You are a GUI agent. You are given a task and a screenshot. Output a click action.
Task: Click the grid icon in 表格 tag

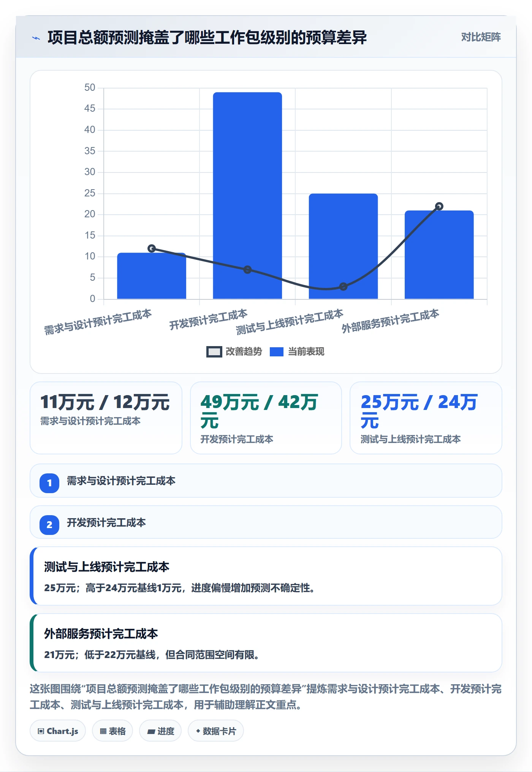click(x=103, y=731)
